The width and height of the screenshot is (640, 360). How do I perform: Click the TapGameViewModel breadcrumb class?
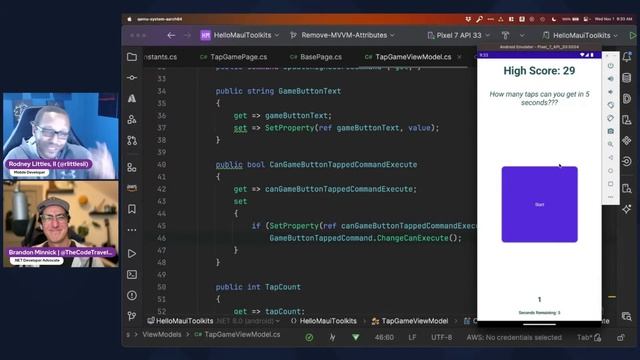(x=410, y=321)
